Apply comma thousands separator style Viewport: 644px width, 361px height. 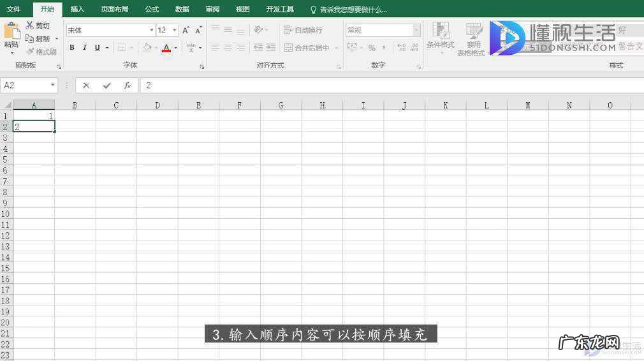(384, 48)
